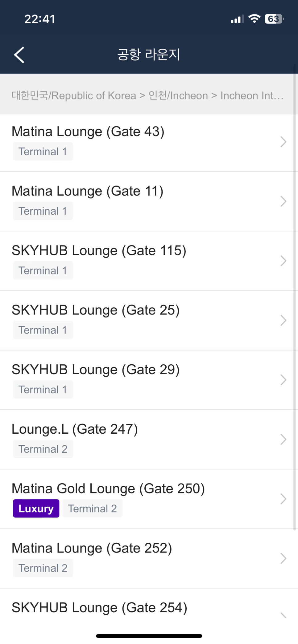Tap chevron next to SKYHUB Lounge Gate 25
Viewport: 298px width, 644px height.
[x=284, y=320]
